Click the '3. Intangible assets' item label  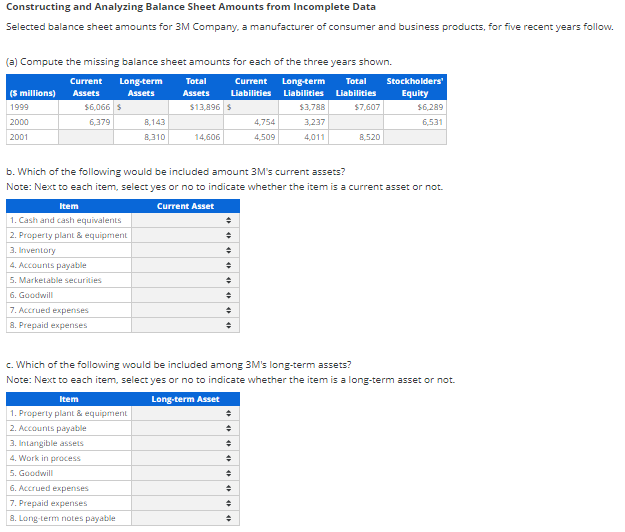click(x=47, y=443)
